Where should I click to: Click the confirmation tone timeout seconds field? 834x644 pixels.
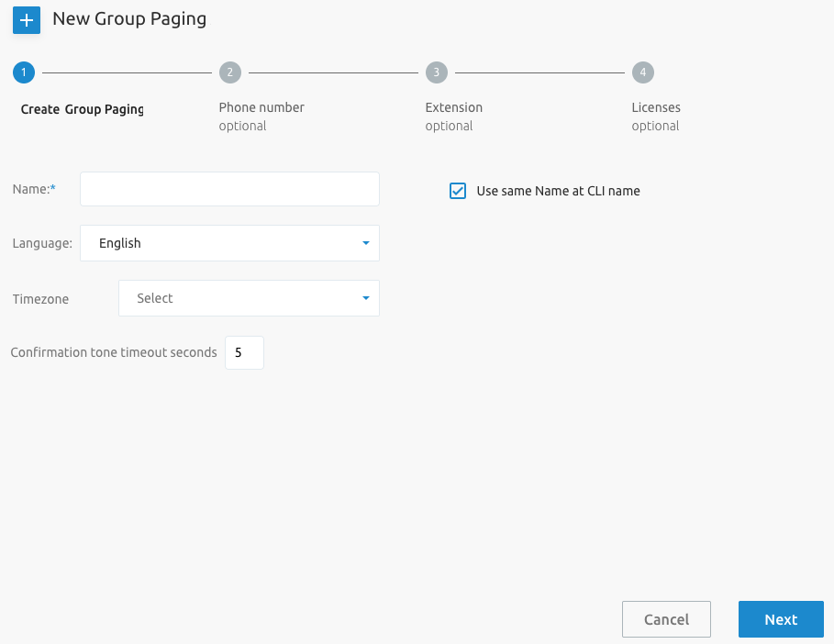(x=244, y=352)
